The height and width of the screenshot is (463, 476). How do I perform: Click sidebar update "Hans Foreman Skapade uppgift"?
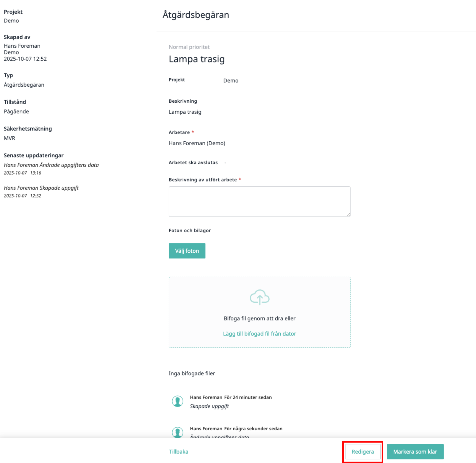[41, 188]
